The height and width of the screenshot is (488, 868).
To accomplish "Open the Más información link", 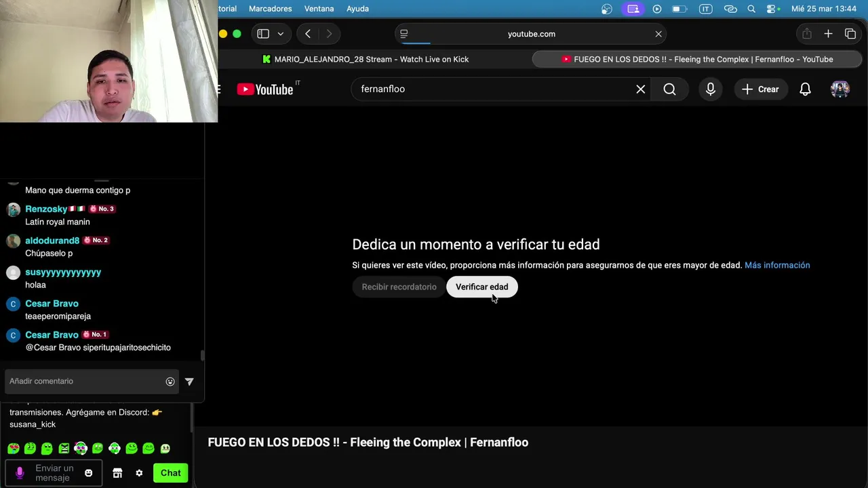I will point(777,265).
